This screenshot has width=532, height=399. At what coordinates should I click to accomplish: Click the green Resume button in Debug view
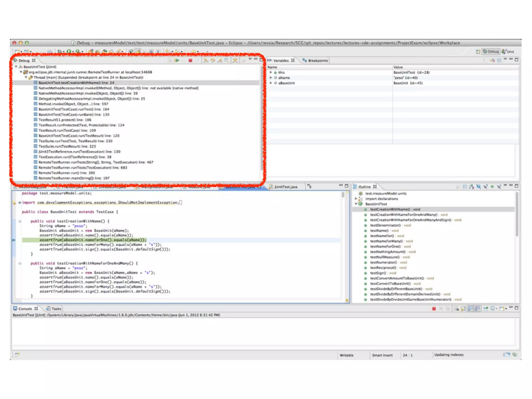[x=177, y=60]
